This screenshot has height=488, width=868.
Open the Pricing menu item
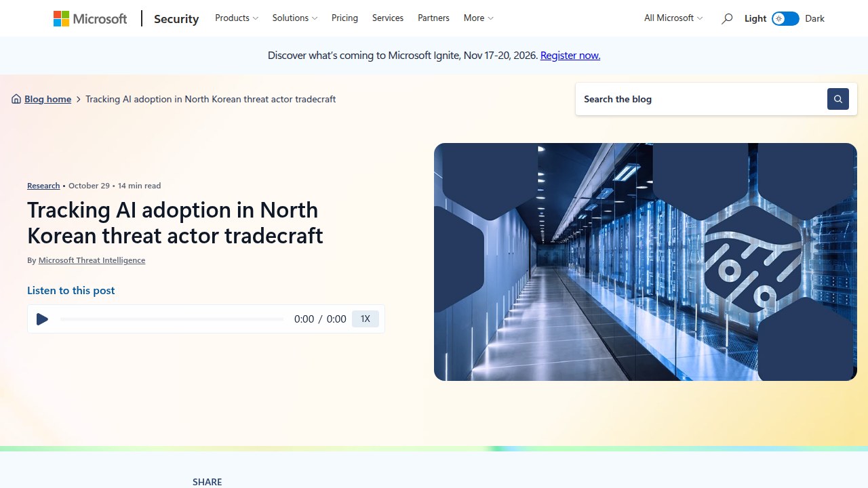[344, 18]
